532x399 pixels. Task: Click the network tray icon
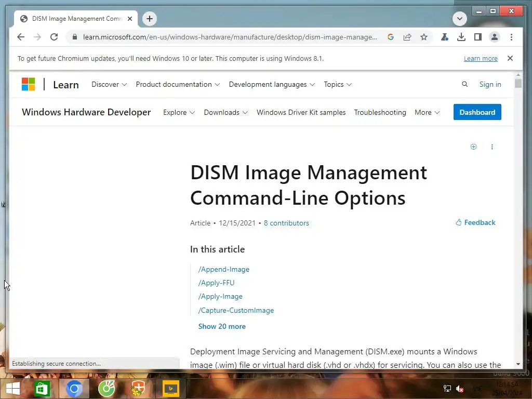[447, 389]
